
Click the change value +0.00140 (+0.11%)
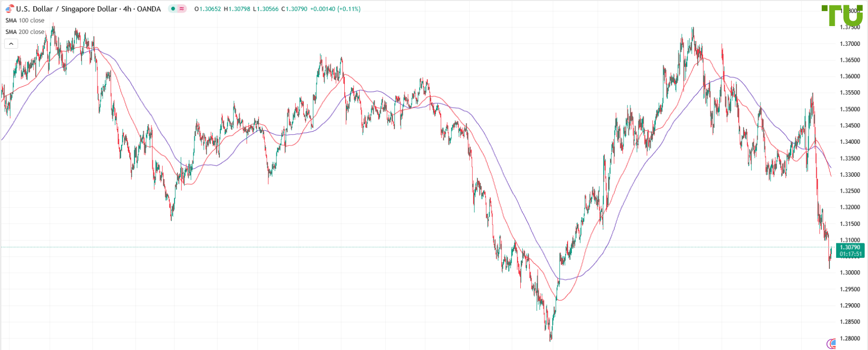tap(335, 9)
